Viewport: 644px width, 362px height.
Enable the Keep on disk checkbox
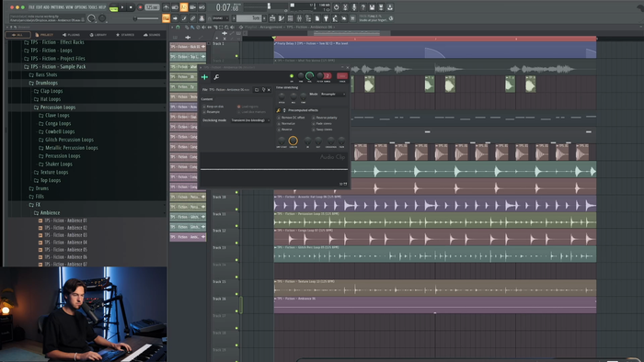pyautogui.click(x=204, y=107)
